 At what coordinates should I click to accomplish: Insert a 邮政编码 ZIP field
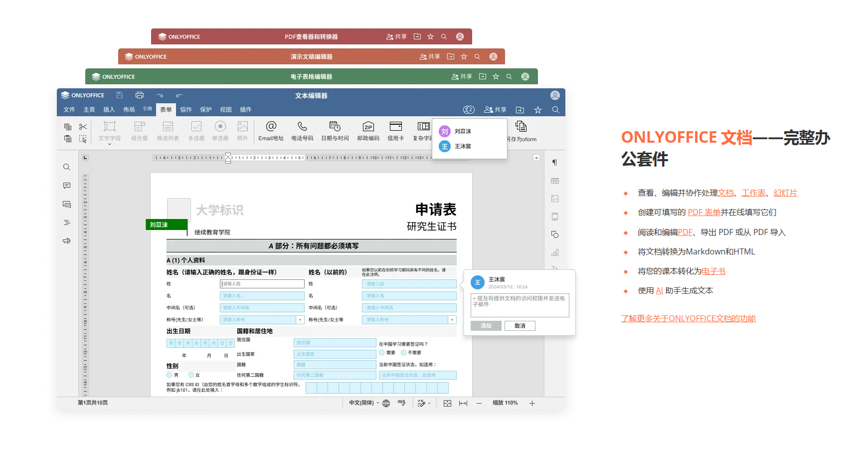pyautogui.click(x=368, y=131)
